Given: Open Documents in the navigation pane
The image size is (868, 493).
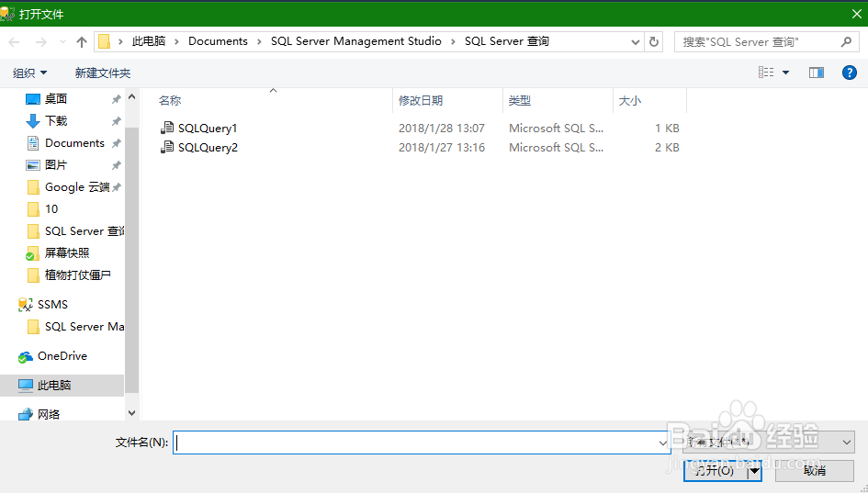Looking at the screenshot, I should [x=74, y=143].
